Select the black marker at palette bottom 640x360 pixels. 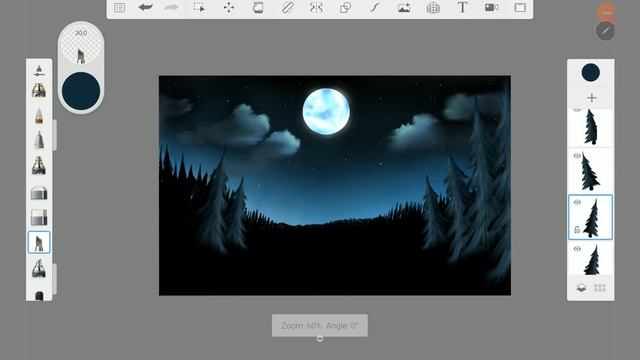[x=39, y=296]
